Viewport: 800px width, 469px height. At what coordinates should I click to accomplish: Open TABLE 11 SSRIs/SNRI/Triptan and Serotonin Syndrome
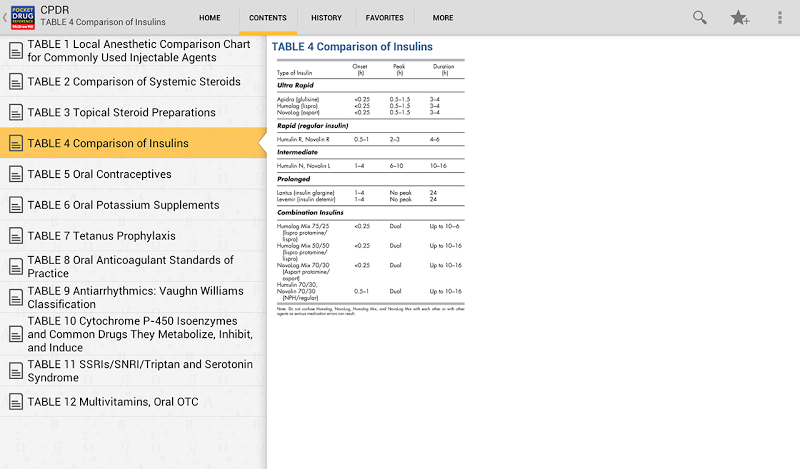click(x=133, y=371)
